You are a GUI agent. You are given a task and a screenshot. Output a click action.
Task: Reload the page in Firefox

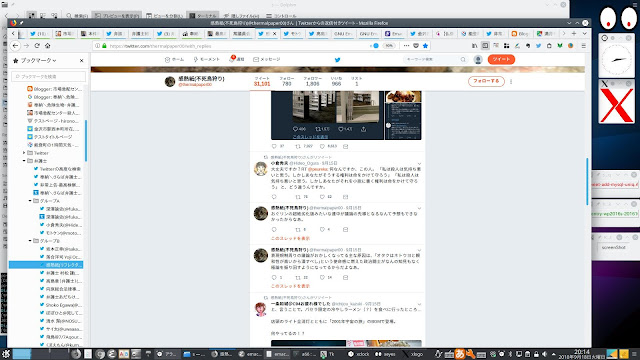pyautogui.click(x=37, y=46)
